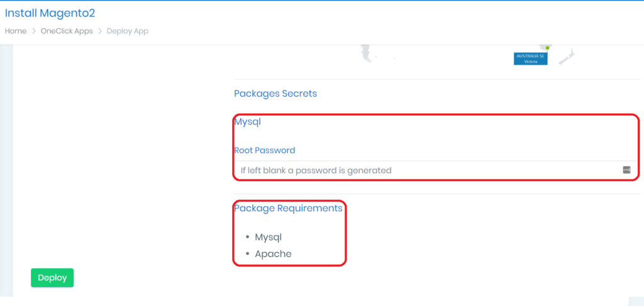Open OneClick Apps breadcrumb link

click(67, 31)
